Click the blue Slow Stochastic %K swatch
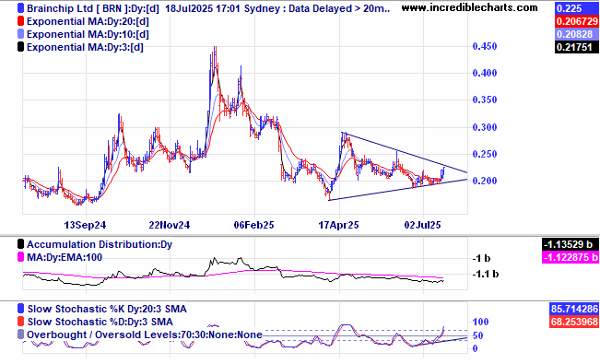Image resolution: width=600 pixels, height=364 pixels. pyautogui.click(x=20, y=309)
